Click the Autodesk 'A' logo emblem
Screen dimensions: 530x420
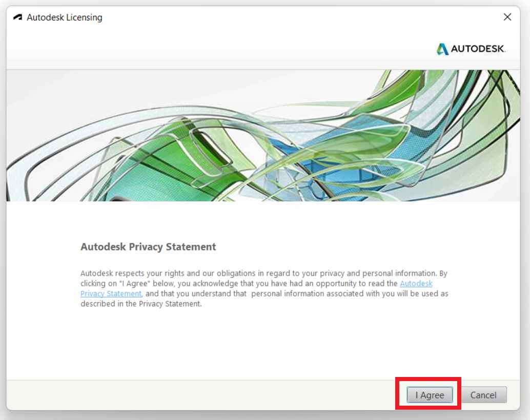pyautogui.click(x=442, y=49)
